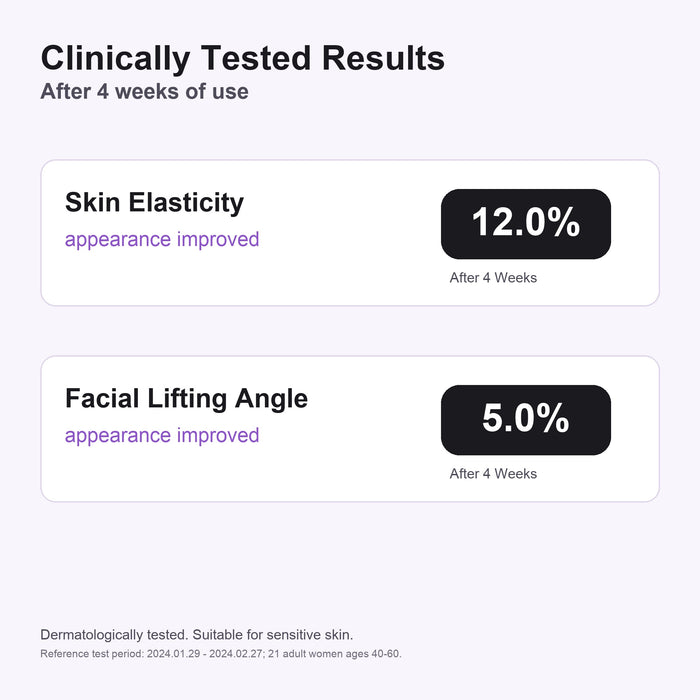Click the 12.0% black badge

coord(525,224)
